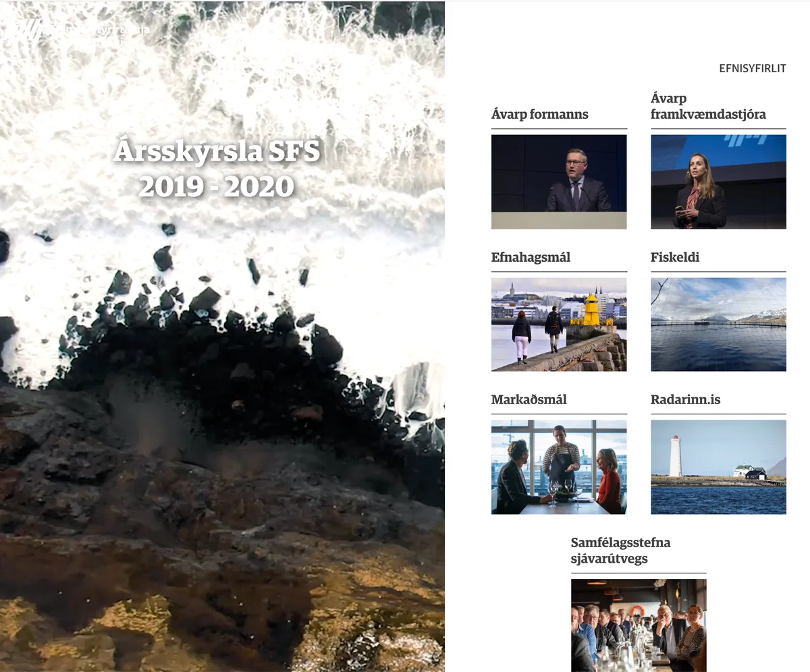
Task: Open the yellow lighthouse harbor walk photo
Action: tap(559, 325)
